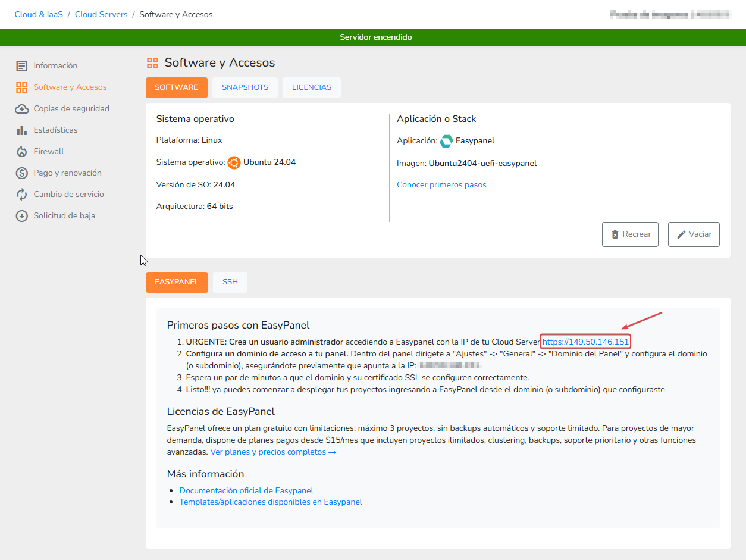Click the Licencias de EasyPanel heading
Viewport: 746px width, 560px height.
221,412
